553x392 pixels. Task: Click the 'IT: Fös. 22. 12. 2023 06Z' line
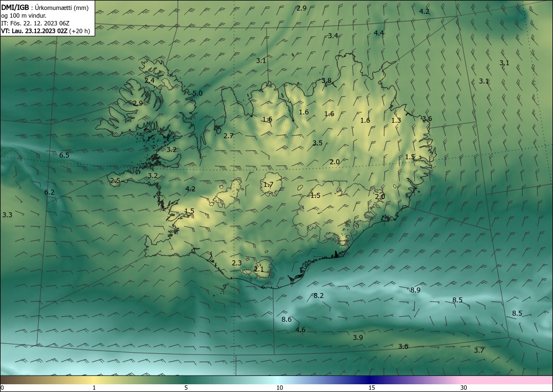point(35,23)
